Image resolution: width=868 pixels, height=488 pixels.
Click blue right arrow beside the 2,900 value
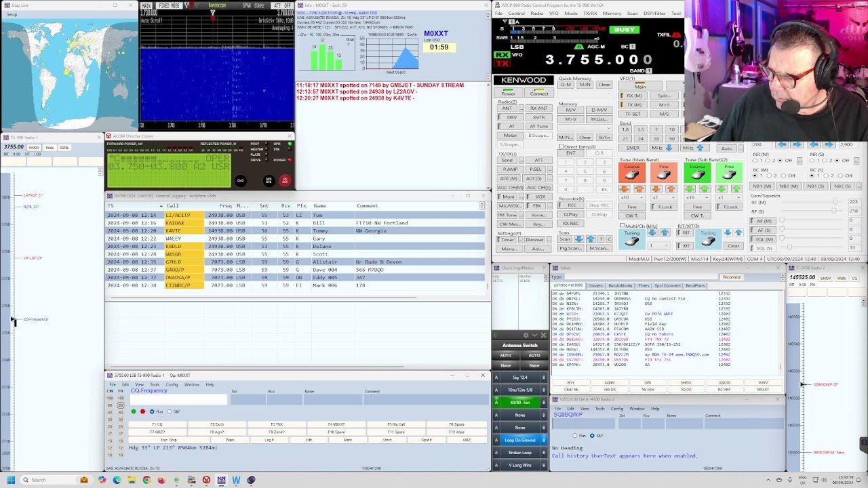coord(830,144)
